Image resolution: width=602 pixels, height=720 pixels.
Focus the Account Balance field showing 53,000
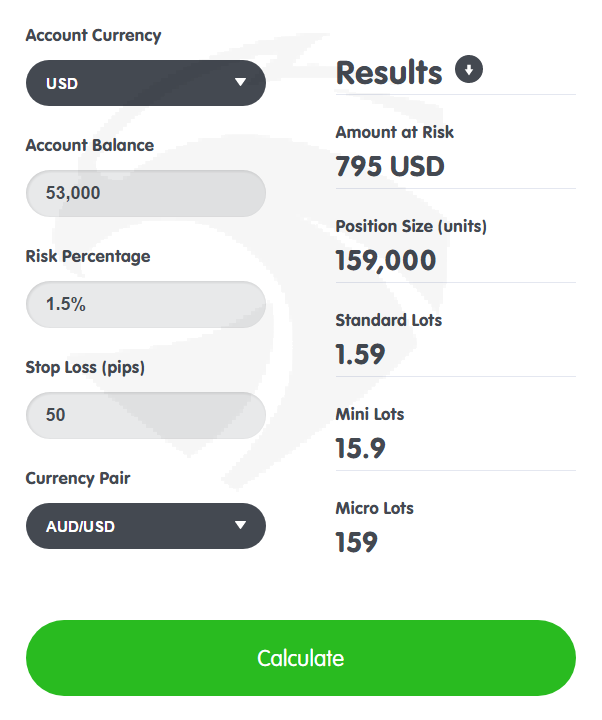pos(146,193)
